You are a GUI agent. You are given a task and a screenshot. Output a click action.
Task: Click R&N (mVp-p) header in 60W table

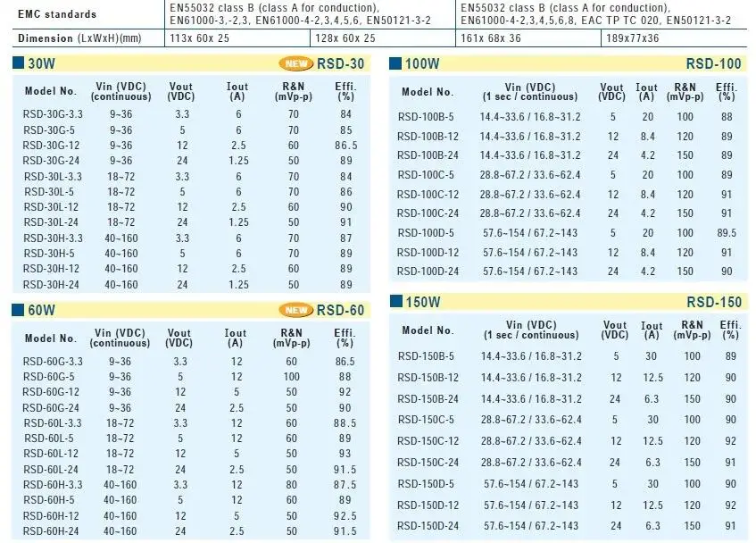click(x=291, y=338)
